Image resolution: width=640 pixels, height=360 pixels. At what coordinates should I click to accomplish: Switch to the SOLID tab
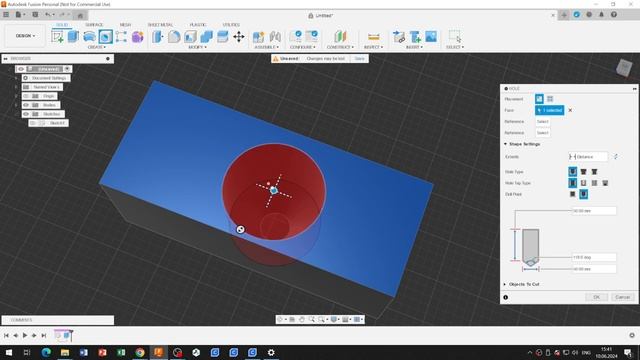pyautogui.click(x=62, y=25)
